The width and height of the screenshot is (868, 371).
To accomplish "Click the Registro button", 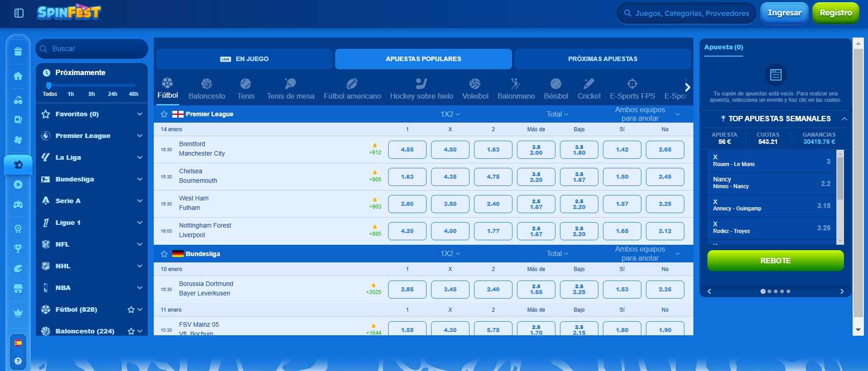I will (835, 13).
